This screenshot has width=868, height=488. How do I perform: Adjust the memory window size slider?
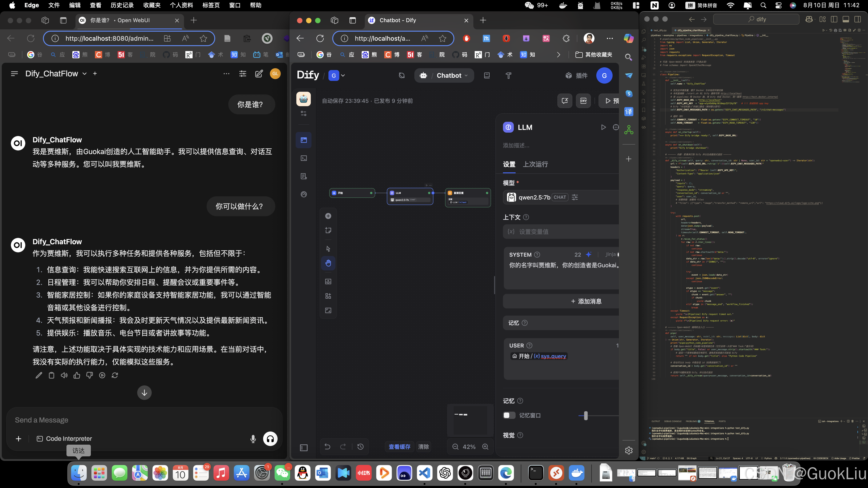[586, 416]
